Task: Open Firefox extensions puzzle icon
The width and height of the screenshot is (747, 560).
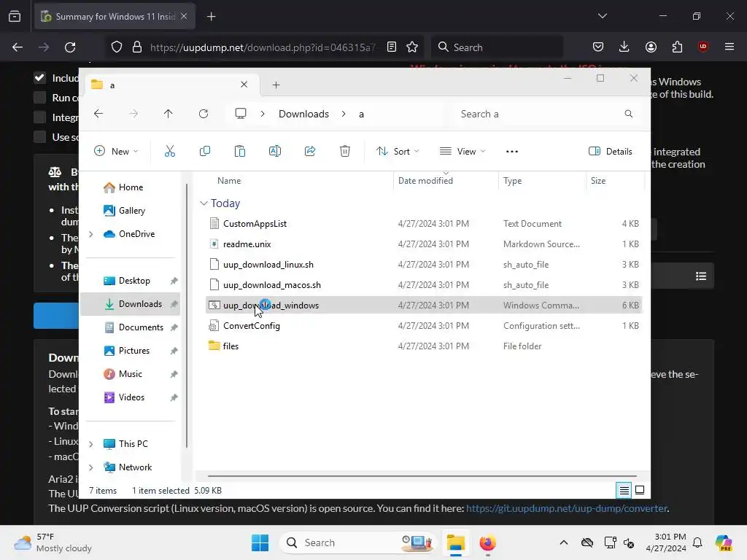Action: [x=677, y=47]
